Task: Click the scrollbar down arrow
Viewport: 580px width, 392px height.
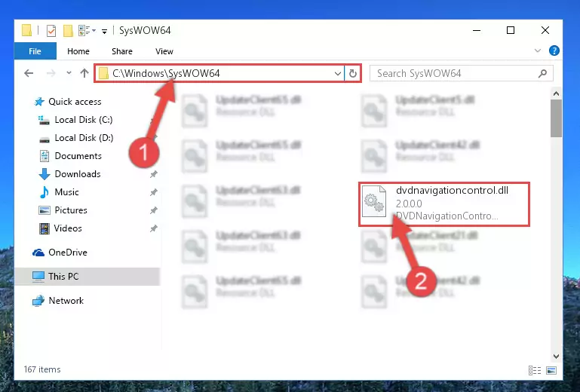Action: pos(556,357)
